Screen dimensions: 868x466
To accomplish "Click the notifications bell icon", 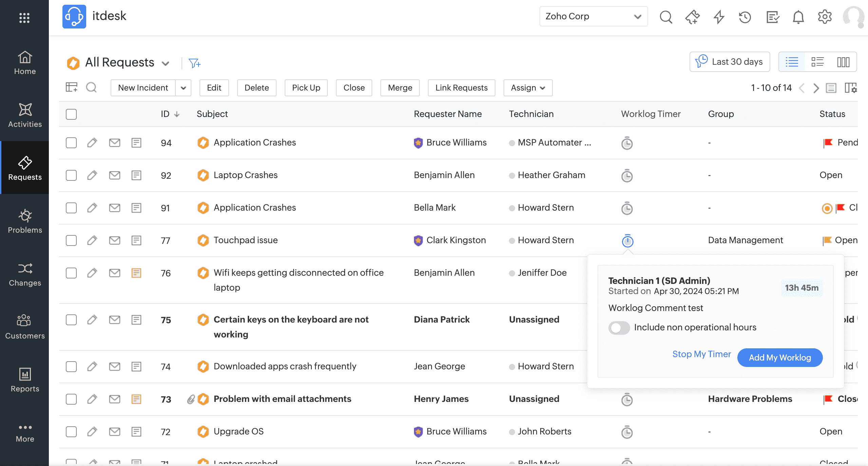I will pyautogui.click(x=798, y=17).
